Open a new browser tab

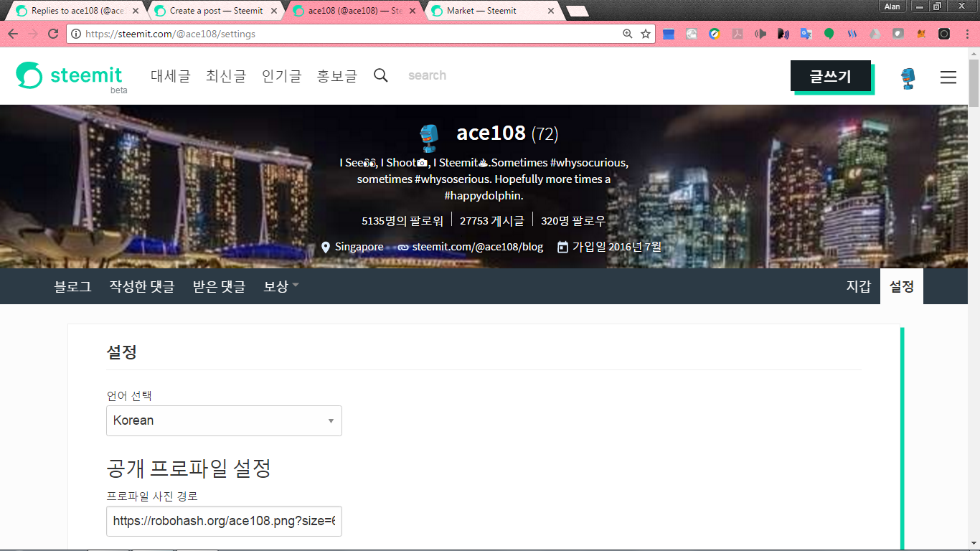(x=578, y=11)
